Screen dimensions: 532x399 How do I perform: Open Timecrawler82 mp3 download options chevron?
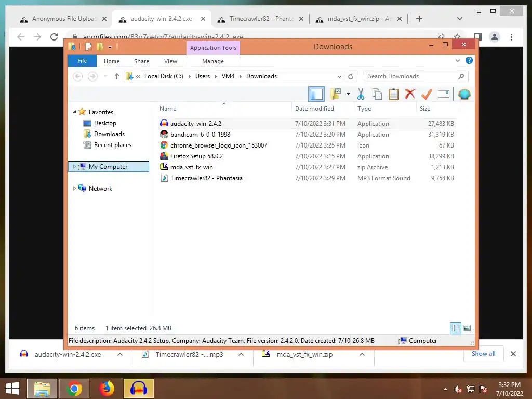pyautogui.click(x=241, y=354)
